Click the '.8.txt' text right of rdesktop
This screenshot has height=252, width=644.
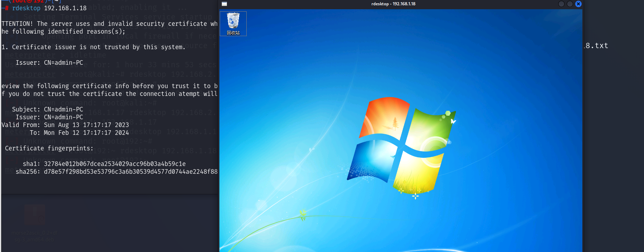596,46
